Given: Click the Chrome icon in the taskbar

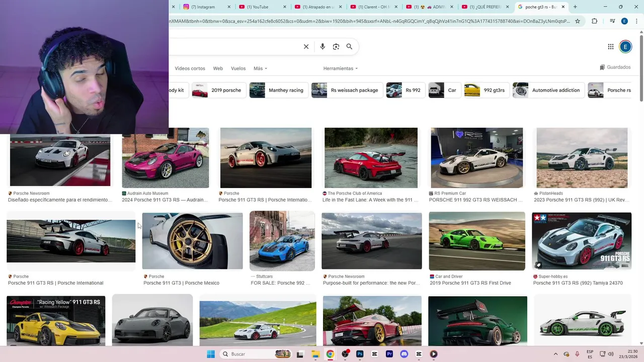Looking at the screenshot, I should pyautogui.click(x=330, y=354).
